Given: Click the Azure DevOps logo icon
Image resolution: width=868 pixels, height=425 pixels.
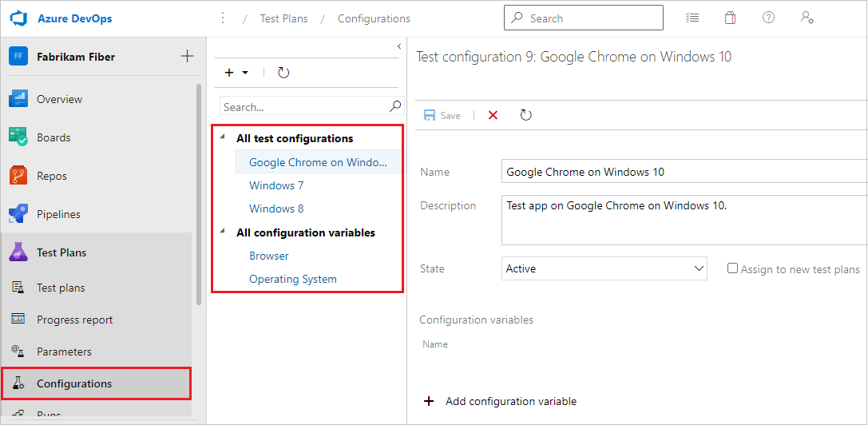Looking at the screenshot, I should 19,18.
